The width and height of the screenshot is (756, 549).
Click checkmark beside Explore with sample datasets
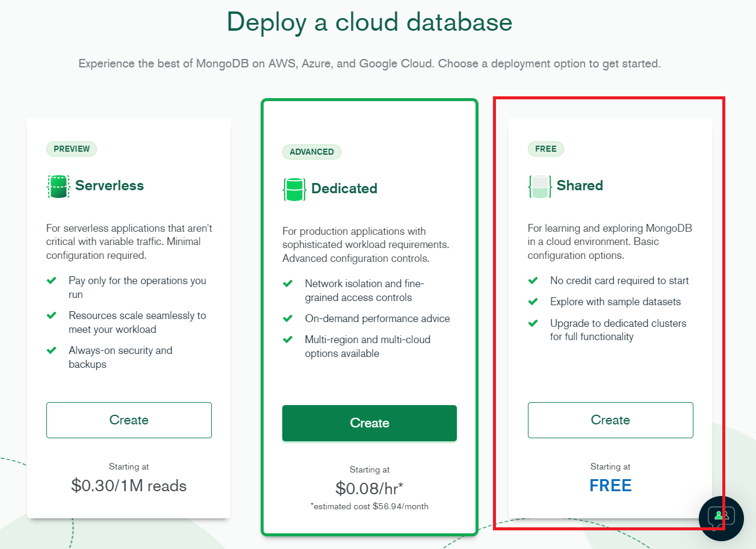tap(533, 302)
